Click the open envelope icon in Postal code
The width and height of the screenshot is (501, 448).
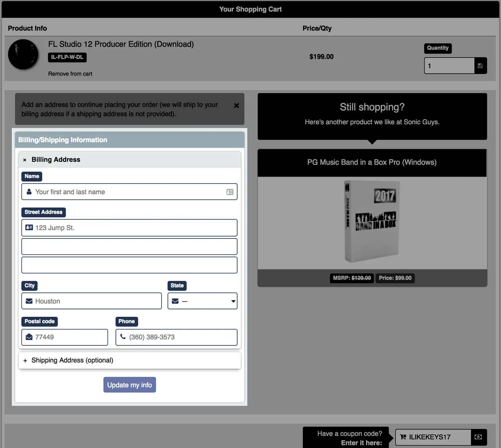[29, 337]
